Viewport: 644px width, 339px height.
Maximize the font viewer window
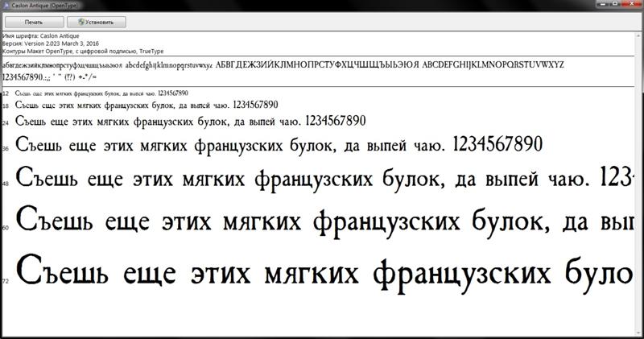pos(615,4)
